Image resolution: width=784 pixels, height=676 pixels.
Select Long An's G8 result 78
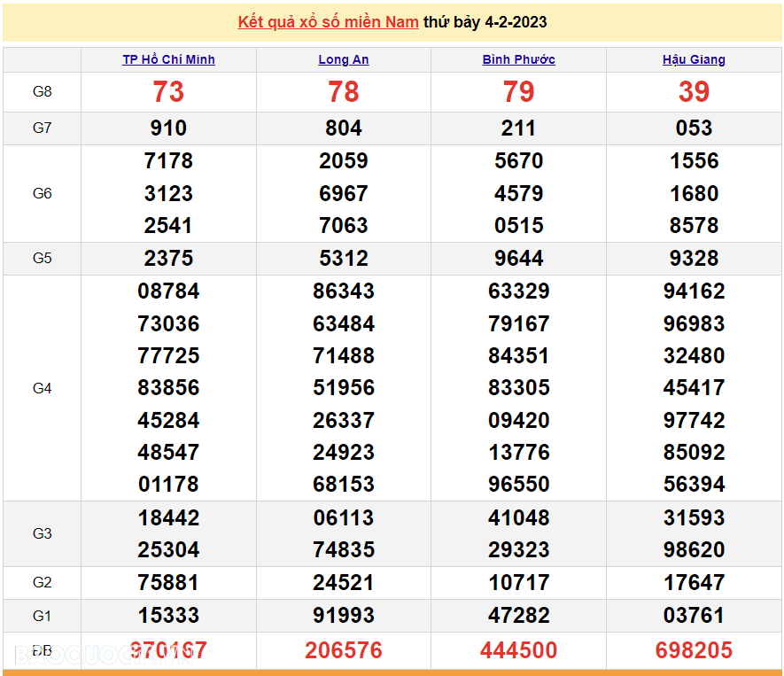pyautogui.click(x=344, y=92)
